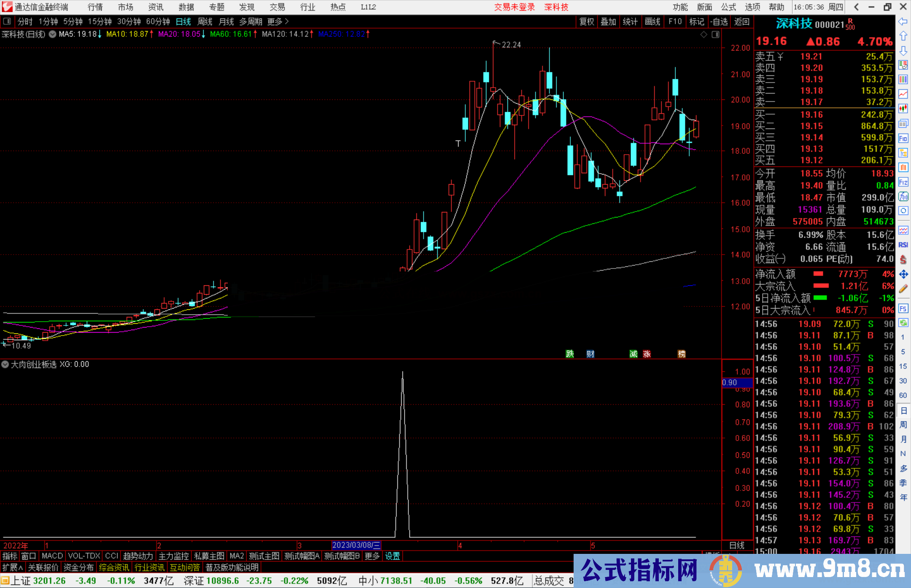Toggle the panel layout icon beside 分时
This screenshot has height=588, width=911.
pos(7,21)
